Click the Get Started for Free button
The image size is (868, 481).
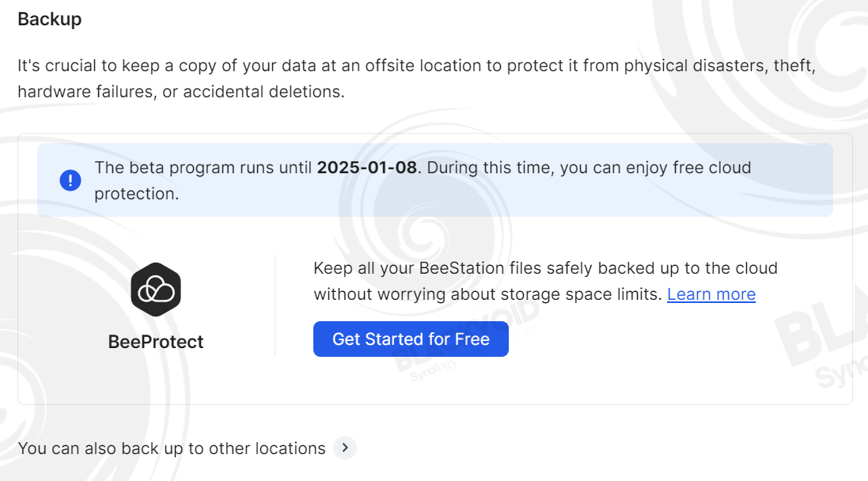411,339
